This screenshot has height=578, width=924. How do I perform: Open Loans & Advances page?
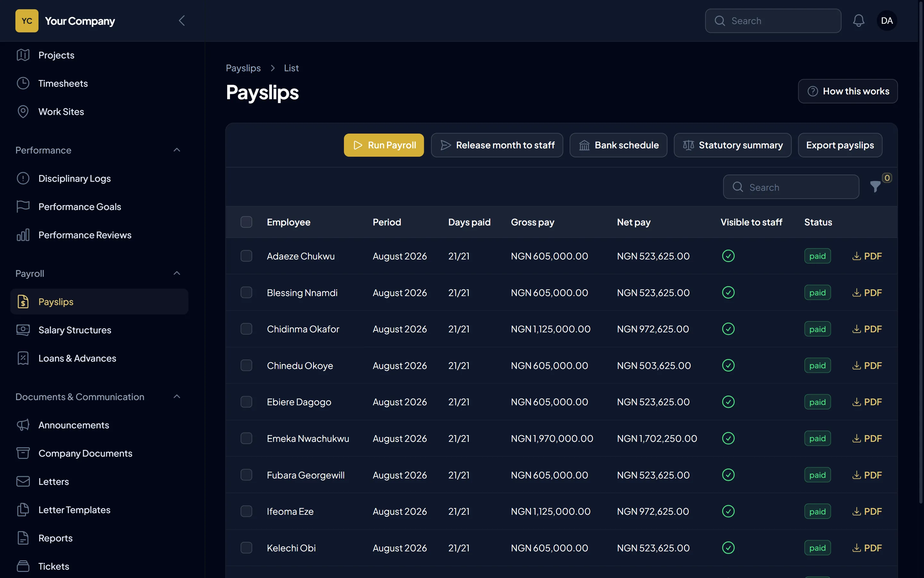click(99, 358)
